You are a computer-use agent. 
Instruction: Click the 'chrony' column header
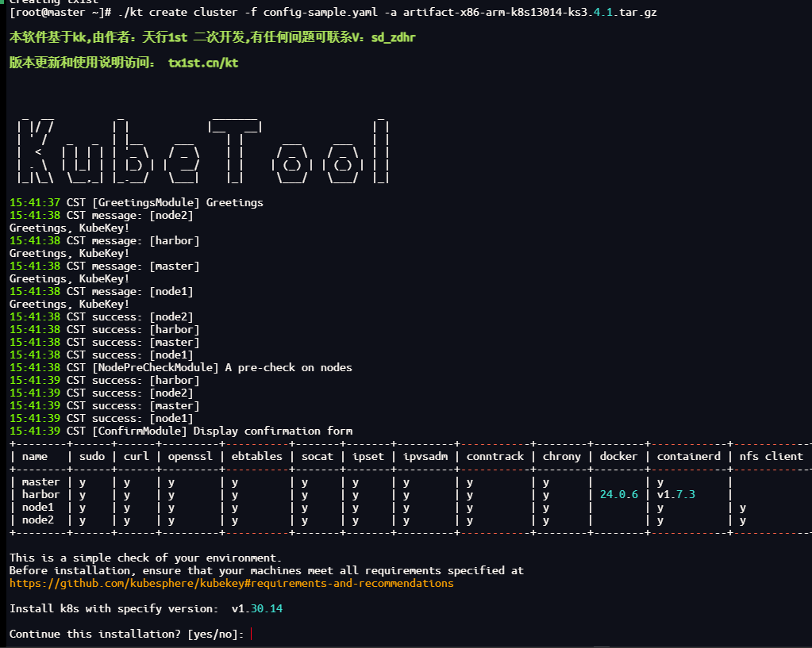[x=561, y=457]
